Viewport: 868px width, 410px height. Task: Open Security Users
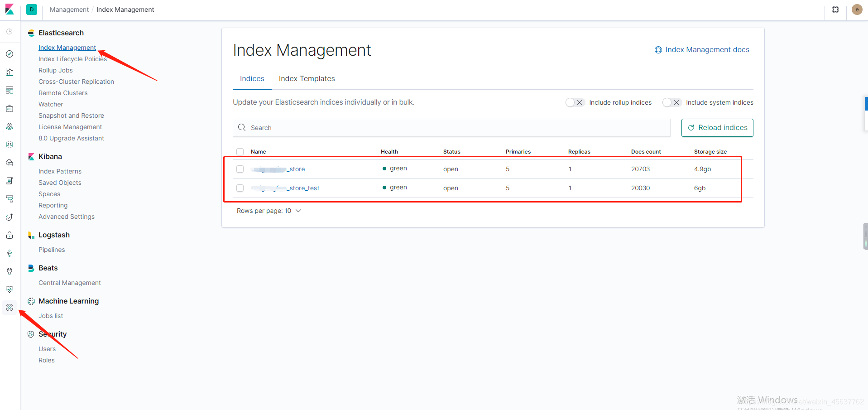[47, 349]
